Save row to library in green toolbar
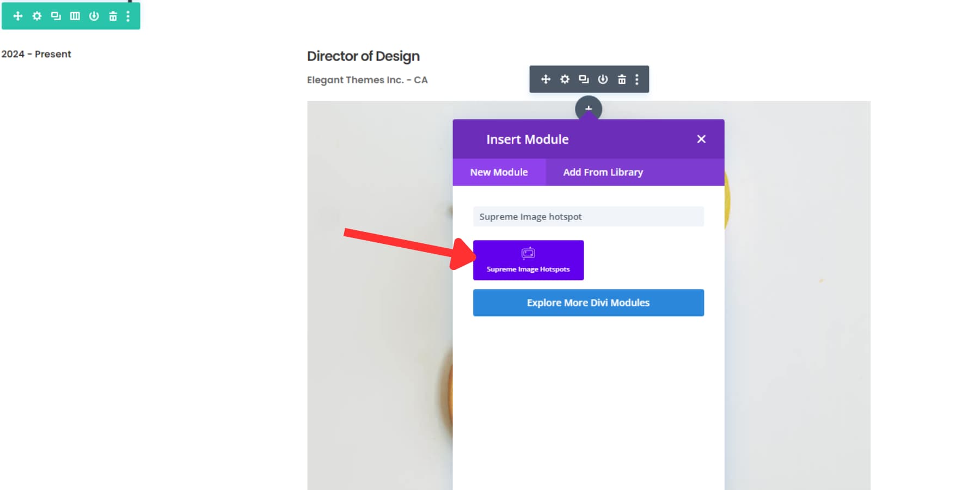 (x=94, y=16)
